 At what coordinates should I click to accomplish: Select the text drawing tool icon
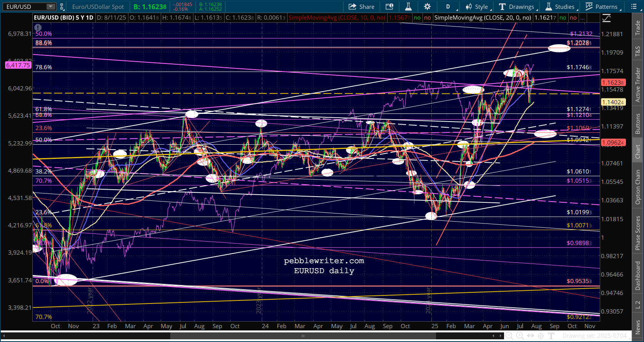551,336
